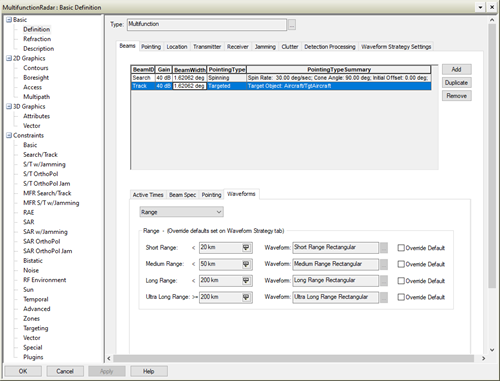
Task: Click the PointingTypeSummary column header
Action: 339,70
